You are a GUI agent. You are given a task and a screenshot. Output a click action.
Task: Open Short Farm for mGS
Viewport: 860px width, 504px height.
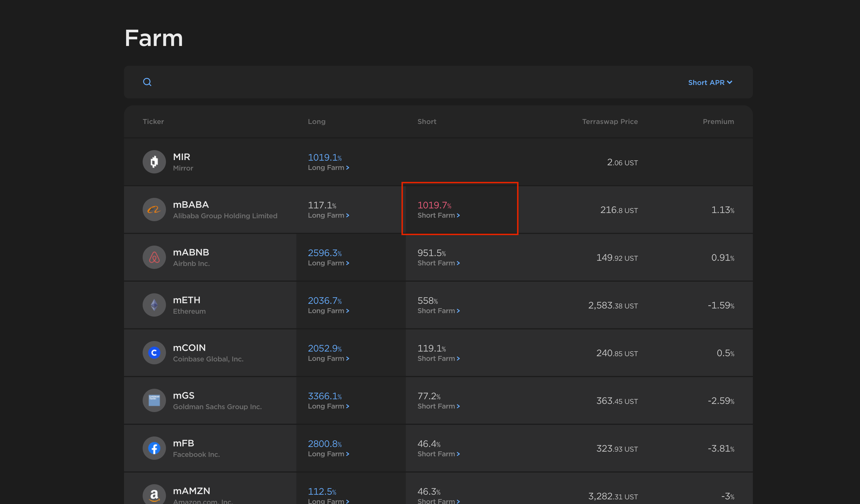click(x=438, y=406)
